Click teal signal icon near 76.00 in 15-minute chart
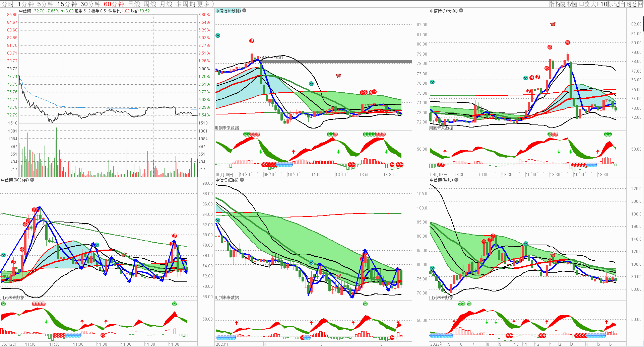 click(526, 78)
